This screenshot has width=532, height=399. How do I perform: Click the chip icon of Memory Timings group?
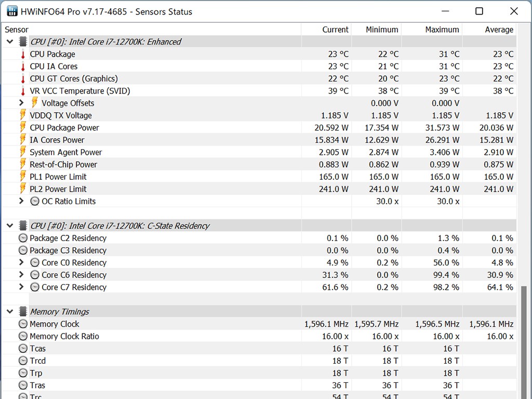23,312
